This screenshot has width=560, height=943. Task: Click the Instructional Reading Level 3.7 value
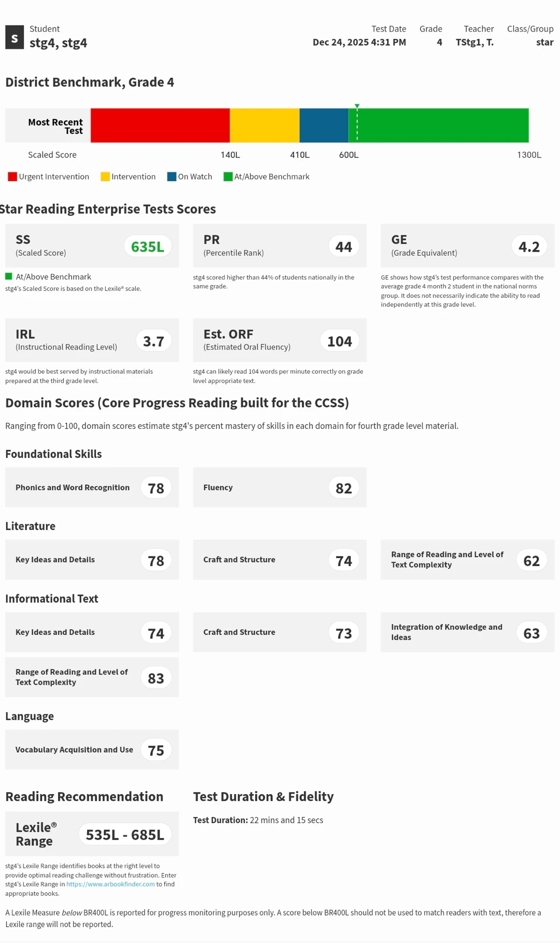tap(153, 341)
